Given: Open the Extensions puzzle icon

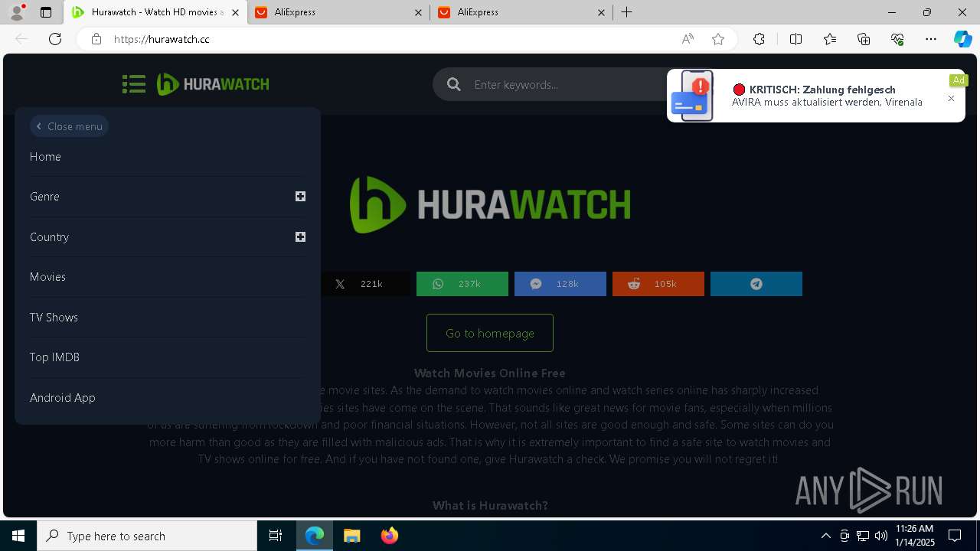Looking at the screenshot, I should (x=759, y=39).
